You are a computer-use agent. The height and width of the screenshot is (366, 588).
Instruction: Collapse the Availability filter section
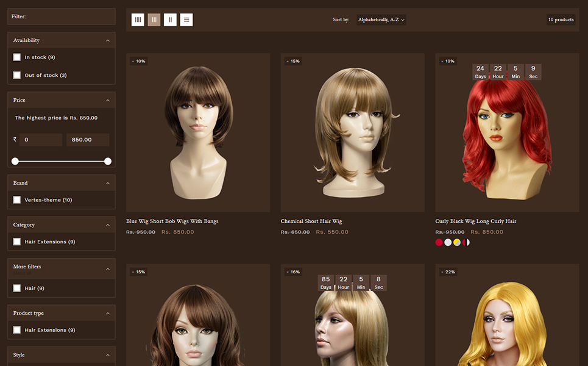tap(108, 40)
